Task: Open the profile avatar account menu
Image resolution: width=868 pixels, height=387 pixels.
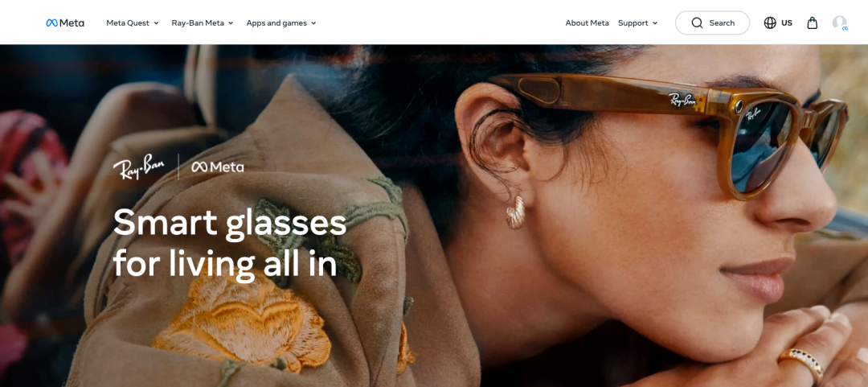Action: (840, 23)
